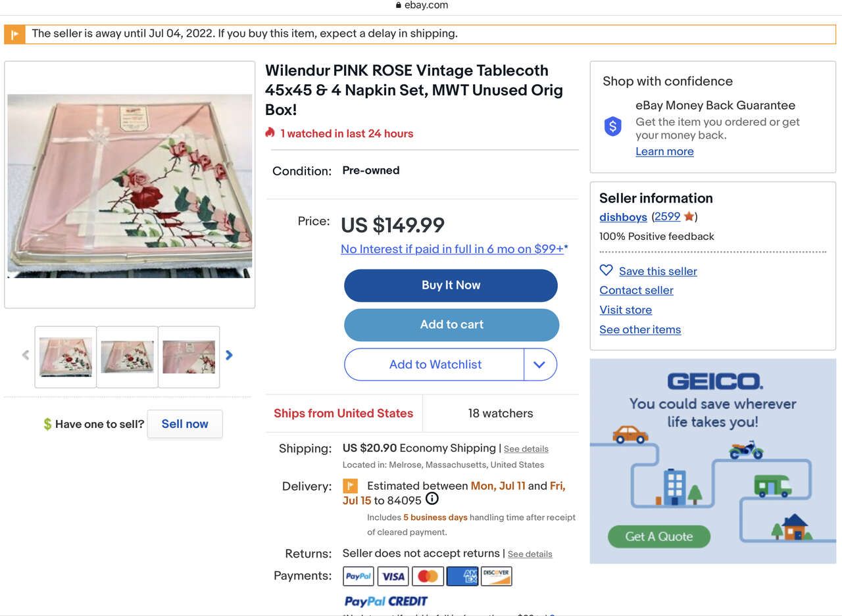
Task: Click the heart icon to save seller
Action: pyautogui.click(x=606, y=270)
